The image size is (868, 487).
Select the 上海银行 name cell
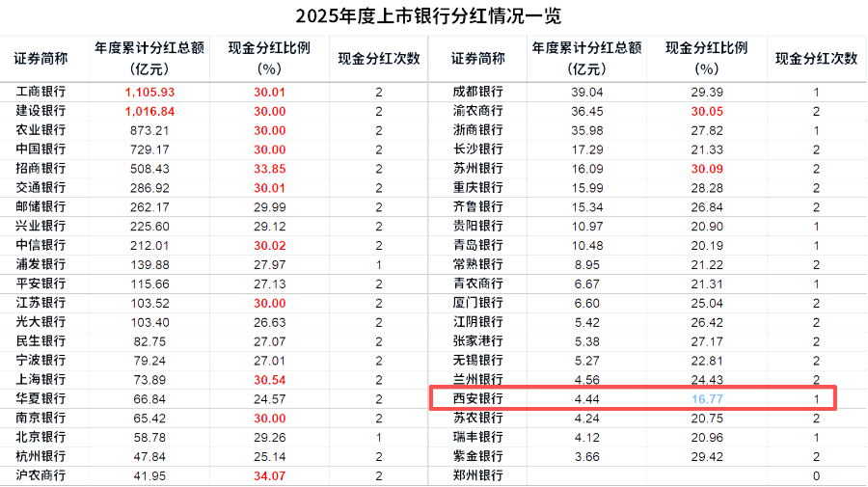[41, 380]
